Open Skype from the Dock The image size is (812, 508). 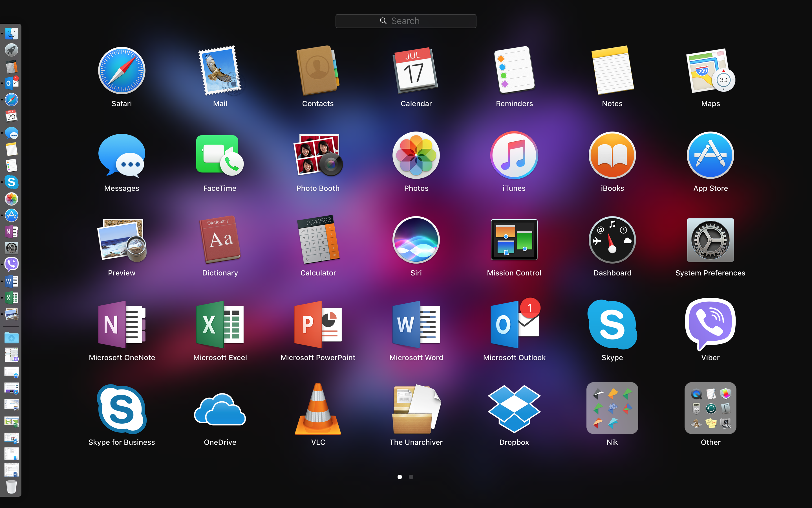click(11, 182)
